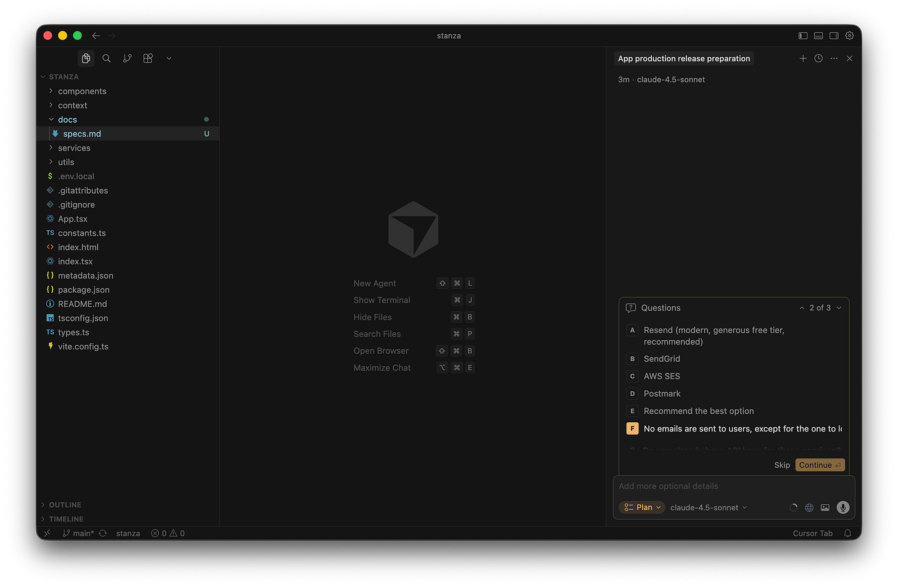The image size is (898, 588).
Task: Click the usage meter circle near the globe
Action: pyautogui.click(x=794, y=507)
